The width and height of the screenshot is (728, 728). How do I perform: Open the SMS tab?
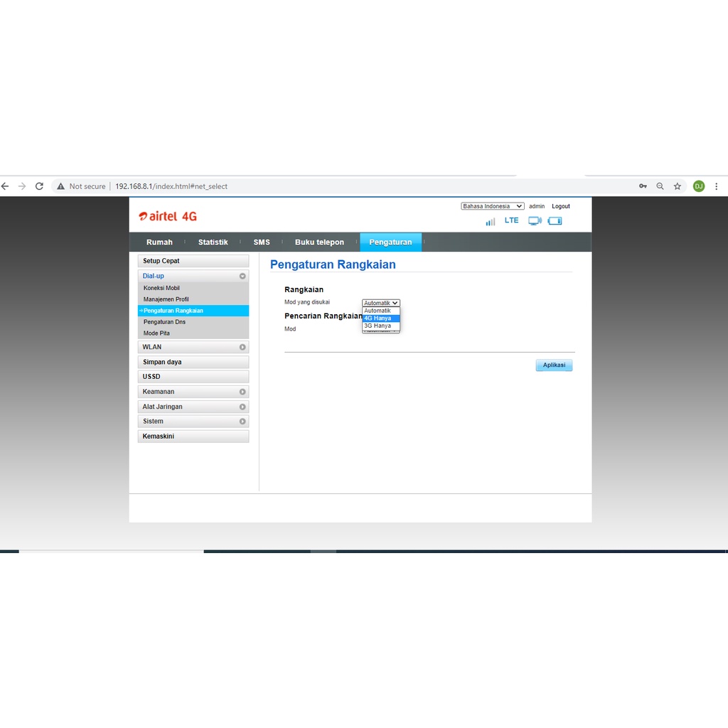click(262, 242)
